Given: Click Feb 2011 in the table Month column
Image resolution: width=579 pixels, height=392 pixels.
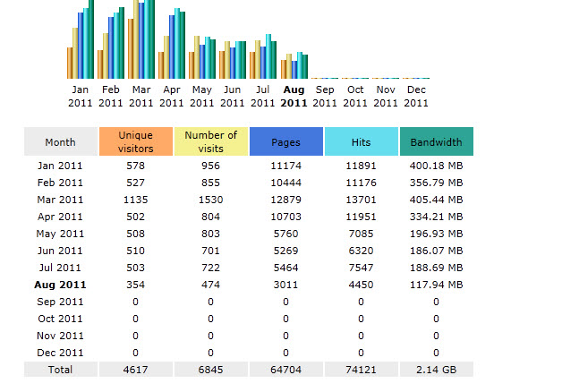Looking at the screenshot, I should pyautogui.click(x=60, y=183).
